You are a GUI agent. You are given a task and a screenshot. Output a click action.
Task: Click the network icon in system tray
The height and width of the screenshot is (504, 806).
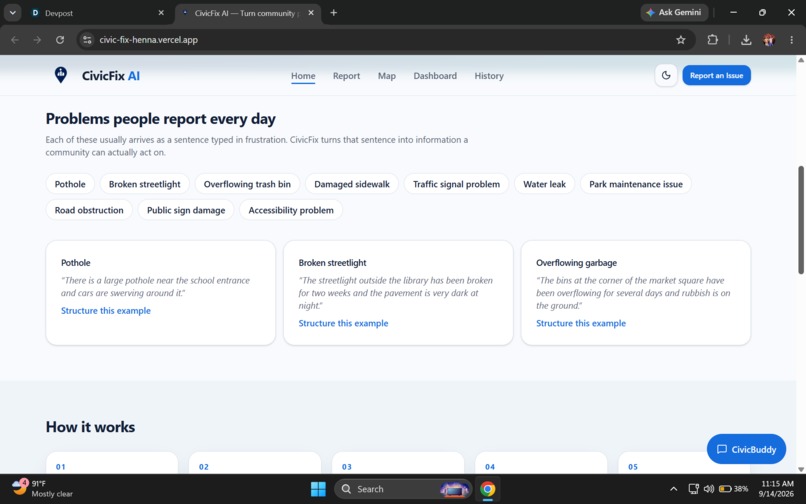[x=693, y=489]
